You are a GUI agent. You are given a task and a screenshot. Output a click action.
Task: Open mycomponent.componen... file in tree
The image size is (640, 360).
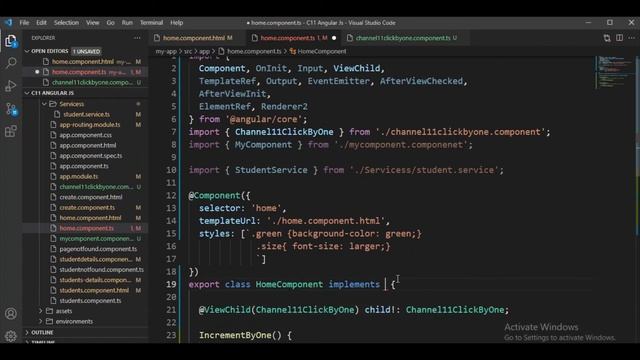point(96,238)
